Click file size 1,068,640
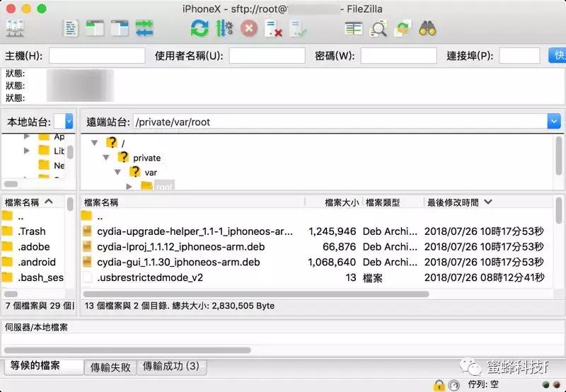The height and width of the screenshot is (392, 566). 332,262
